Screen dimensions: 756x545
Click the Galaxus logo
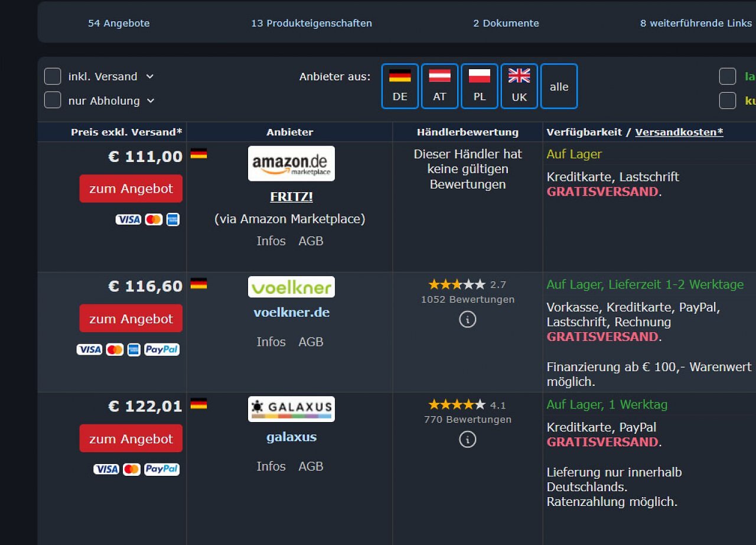point(291,409)
